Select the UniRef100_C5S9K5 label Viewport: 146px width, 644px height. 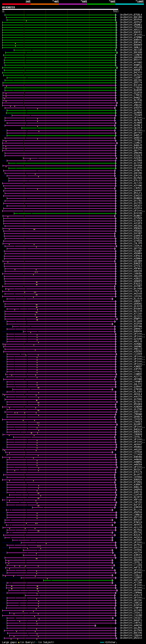131,115
